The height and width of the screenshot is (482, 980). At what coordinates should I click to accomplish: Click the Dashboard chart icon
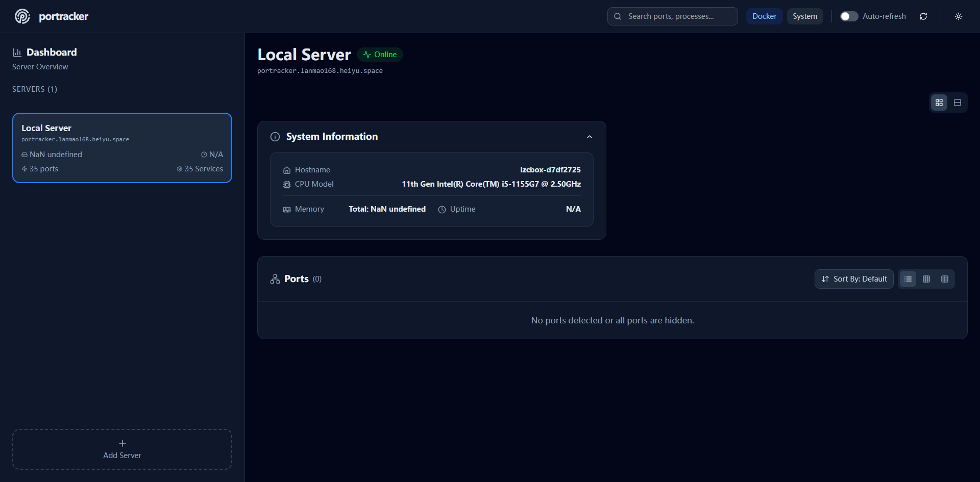[x=17, y=53]
